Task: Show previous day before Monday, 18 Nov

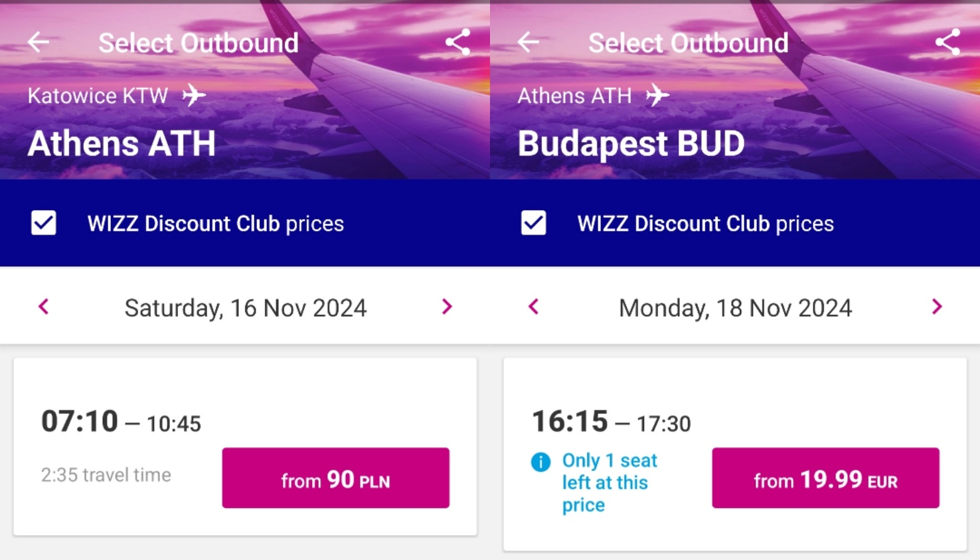Action: click(x=533, y=307)
